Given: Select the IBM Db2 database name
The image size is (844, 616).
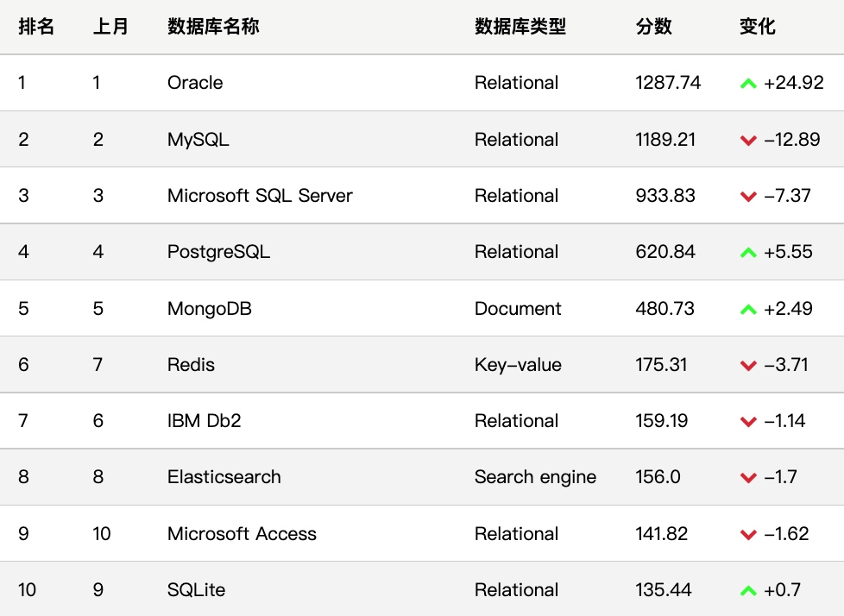Looking at the screenshot, I should [x=204, y=420].
